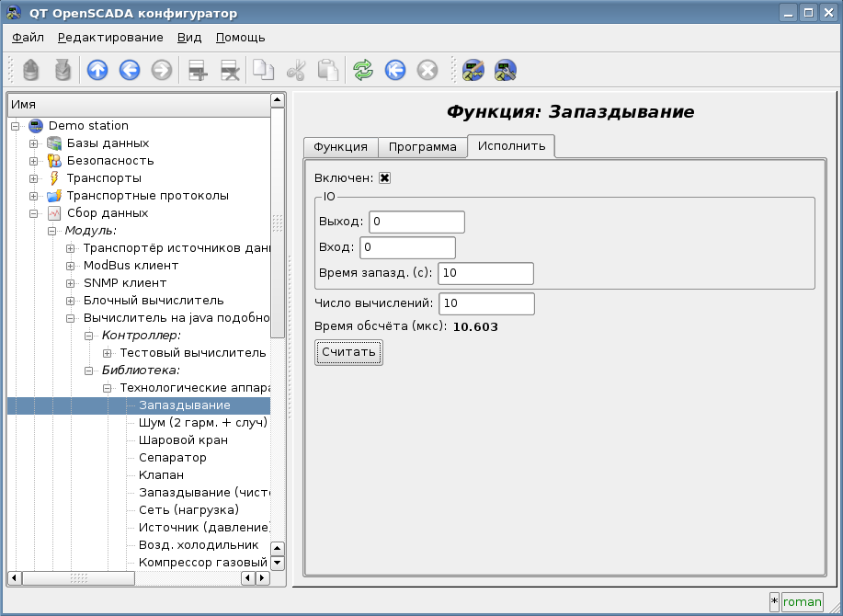843x616 pixels.
Task: Click the Load from database toolbar icon
Action: (x=30, y=71)
